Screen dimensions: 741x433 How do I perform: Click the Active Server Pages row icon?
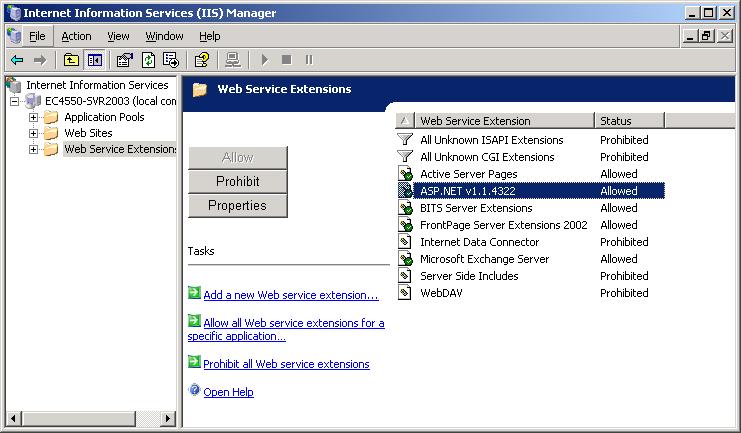pos(405,173)
